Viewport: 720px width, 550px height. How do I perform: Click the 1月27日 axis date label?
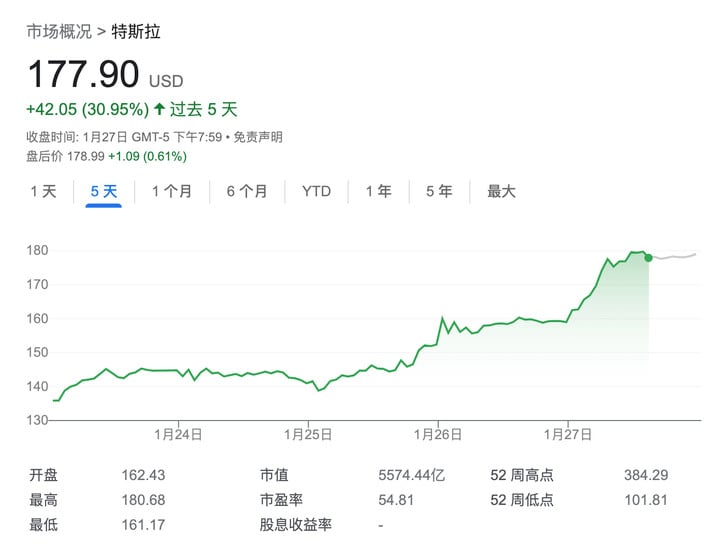tap(568, 434)
